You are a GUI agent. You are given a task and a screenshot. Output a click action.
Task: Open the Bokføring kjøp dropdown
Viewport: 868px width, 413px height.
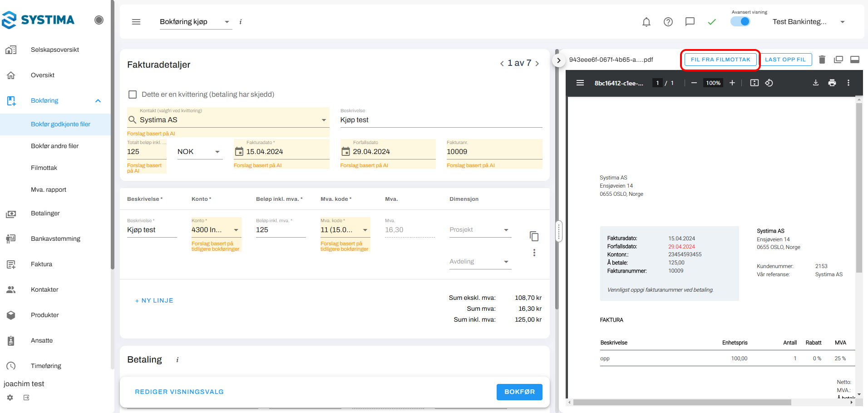coord(196,22)
